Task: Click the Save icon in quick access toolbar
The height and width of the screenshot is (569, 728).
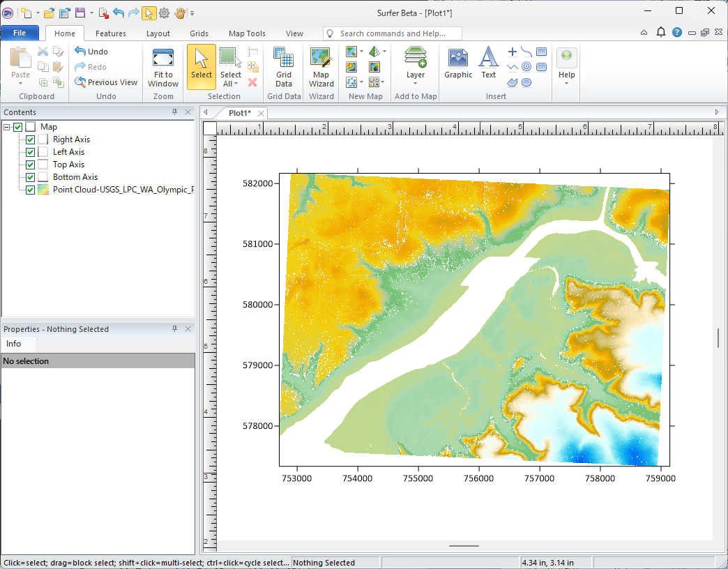Action: click(80, 13)
